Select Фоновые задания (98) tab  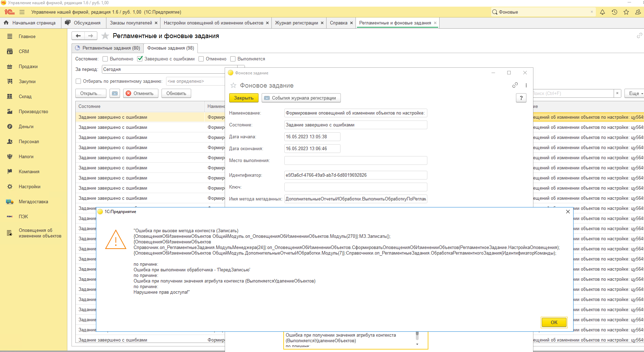pos(171,48)
